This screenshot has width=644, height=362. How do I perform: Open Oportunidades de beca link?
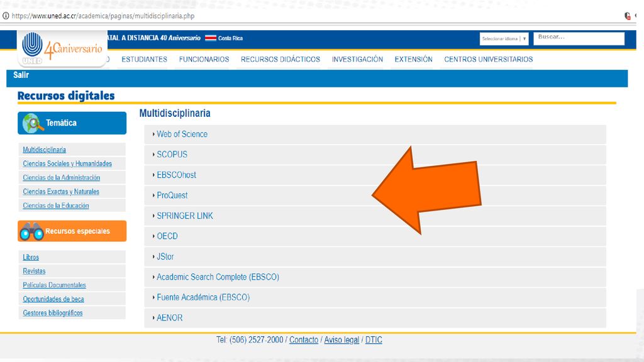tap(53, 299)
